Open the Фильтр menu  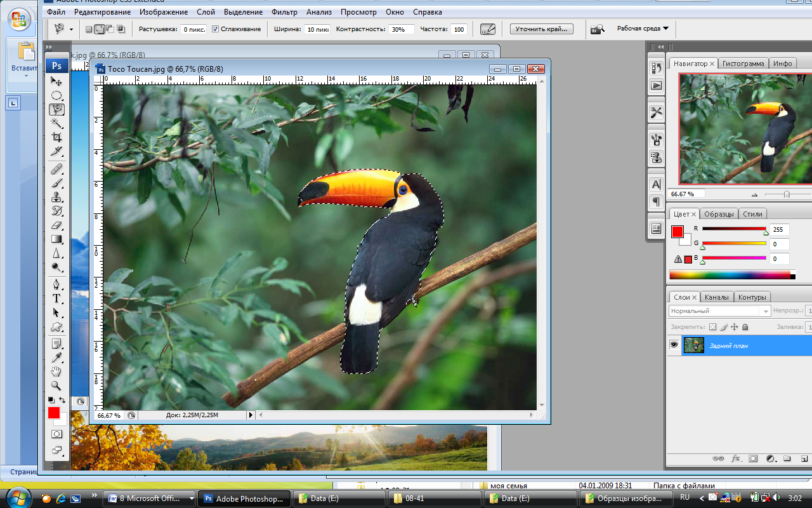pyautogui.click(x=284, y=11)
